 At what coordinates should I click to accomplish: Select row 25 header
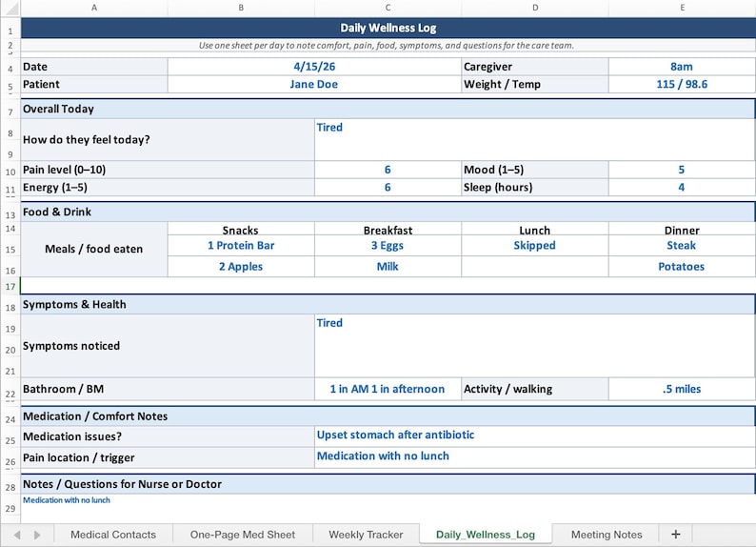pos(10,440)
